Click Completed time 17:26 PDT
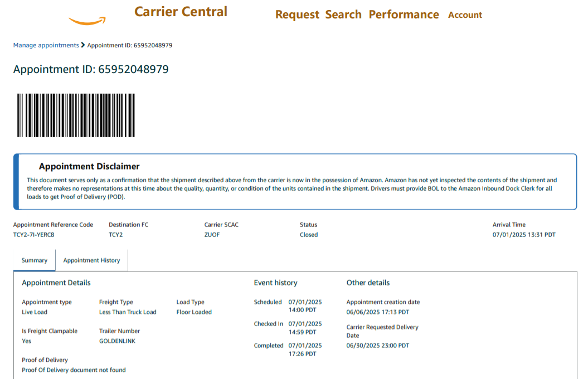588x379 pixels. [302, 354]
